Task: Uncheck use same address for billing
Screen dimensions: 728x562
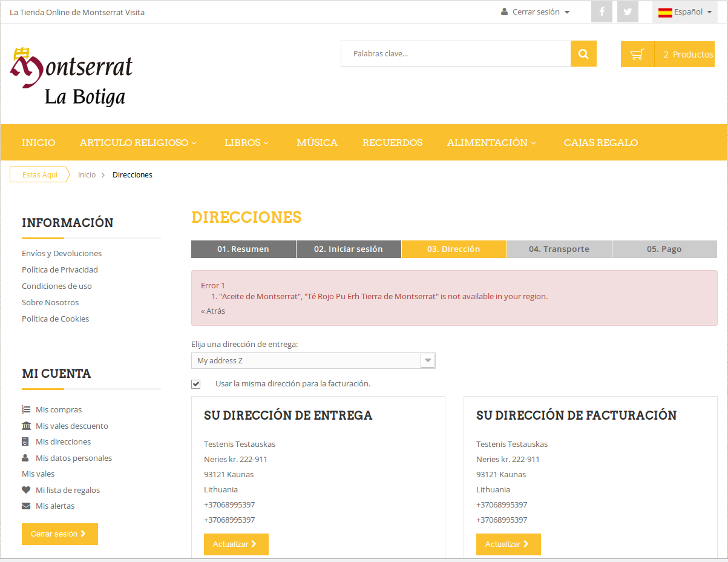Action: coord(195,384)
